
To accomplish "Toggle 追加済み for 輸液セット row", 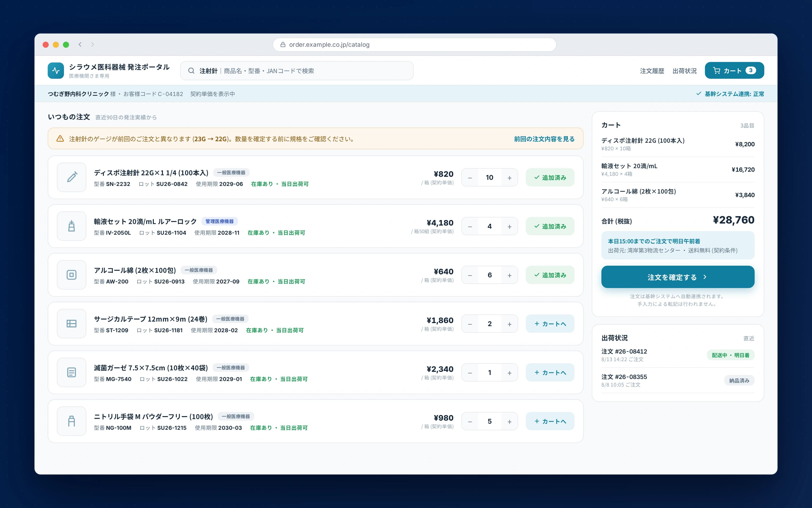I will coord(550,226).
